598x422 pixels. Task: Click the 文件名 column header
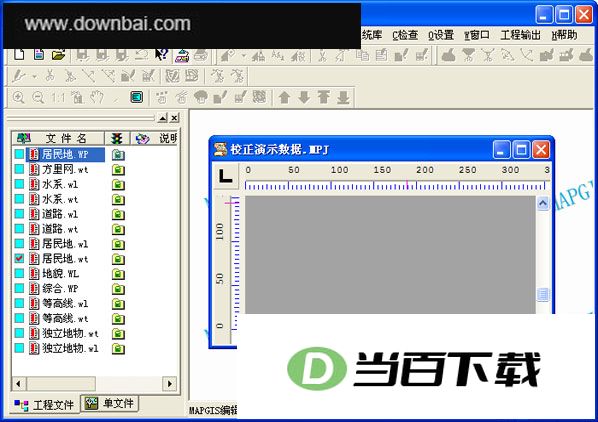(x=58, y=138)
